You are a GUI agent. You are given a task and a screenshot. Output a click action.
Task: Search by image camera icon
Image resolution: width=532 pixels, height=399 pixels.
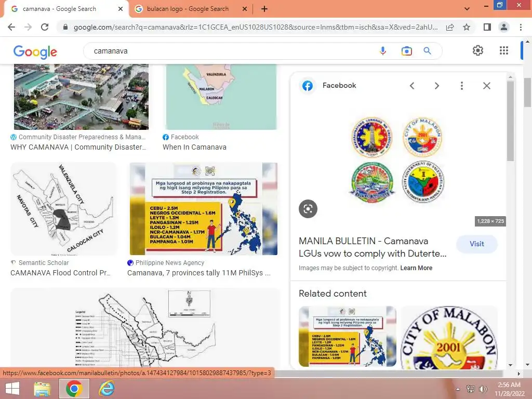coord(406,51)
